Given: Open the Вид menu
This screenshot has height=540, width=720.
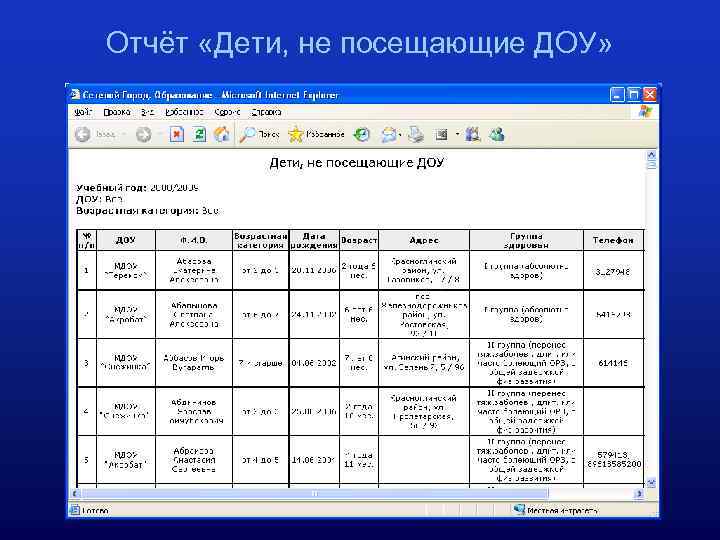Looking at the screenshot, I should (147, 112).
